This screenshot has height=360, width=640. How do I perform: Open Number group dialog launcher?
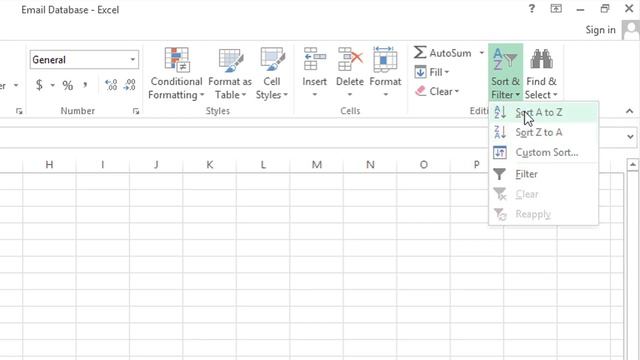pos(136,111)
